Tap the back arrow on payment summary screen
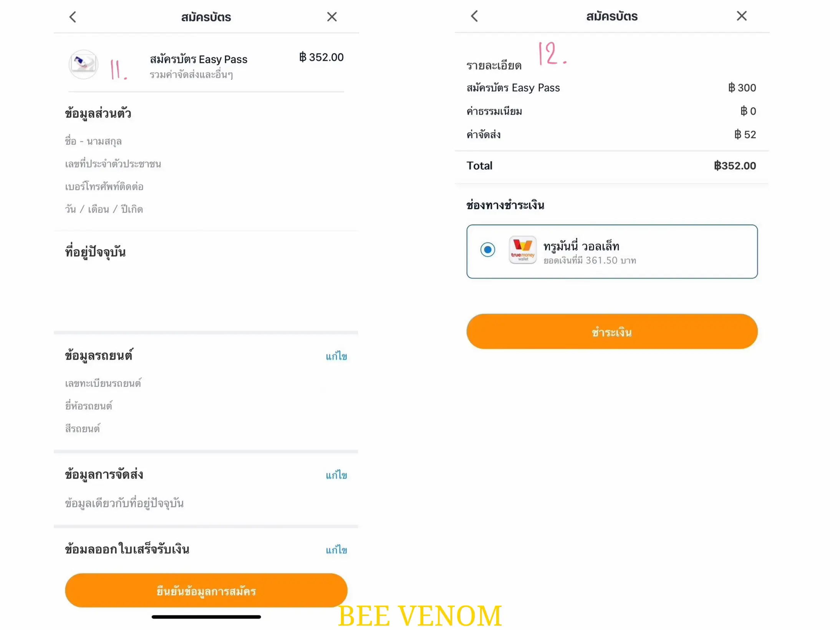Viewport: 840px width, 630px height. pyautogui.click(x=475, y=16)
